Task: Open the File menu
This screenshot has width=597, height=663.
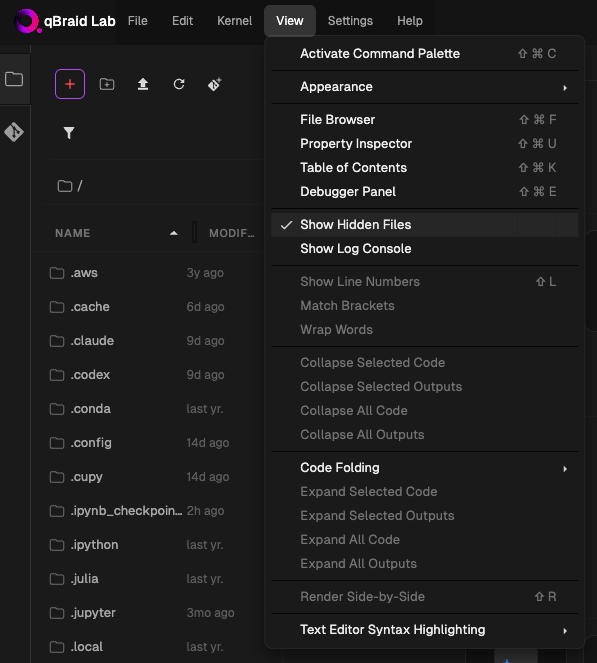Action: pos(138,21)
